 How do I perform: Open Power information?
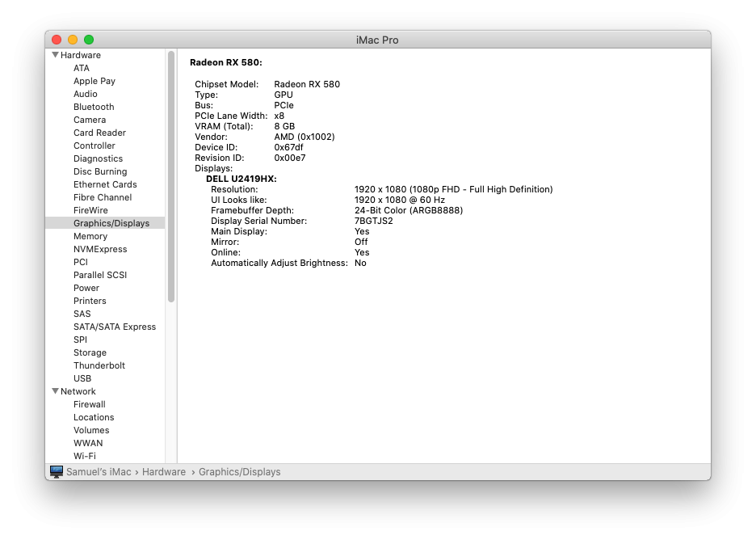coord(86,288)
